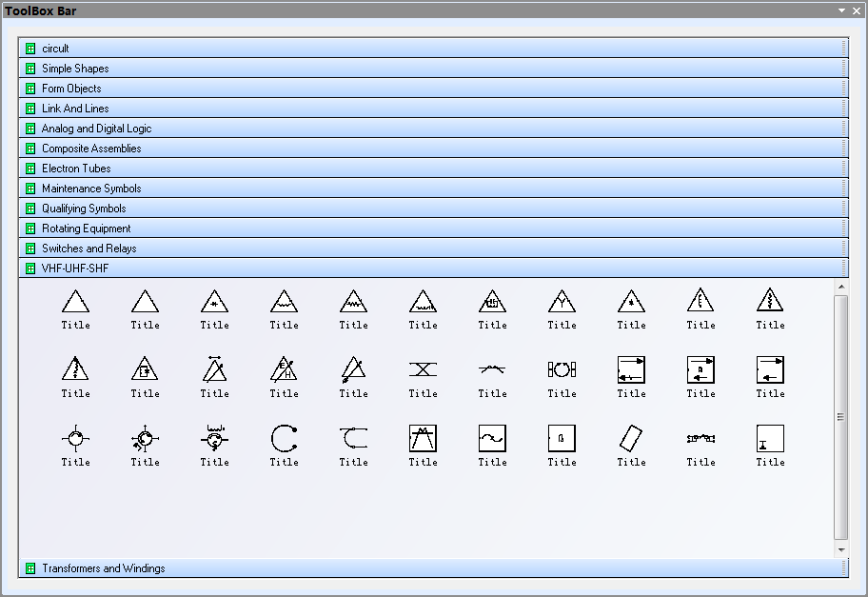This screenshot has height=597, width=868.
Task: Expand the circuit category
Action: pyautogui.click(x=55, y=49)
